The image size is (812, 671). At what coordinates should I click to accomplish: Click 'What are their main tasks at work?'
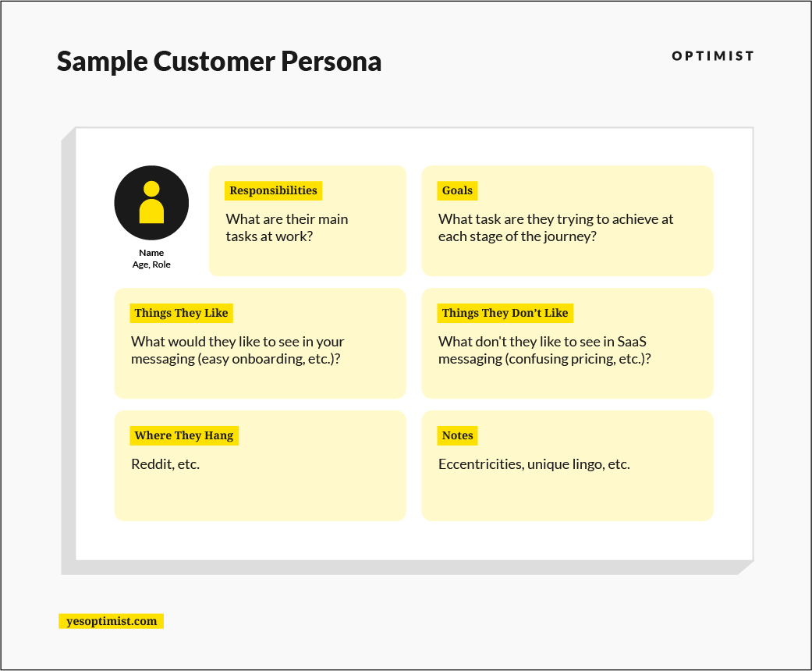287,228
